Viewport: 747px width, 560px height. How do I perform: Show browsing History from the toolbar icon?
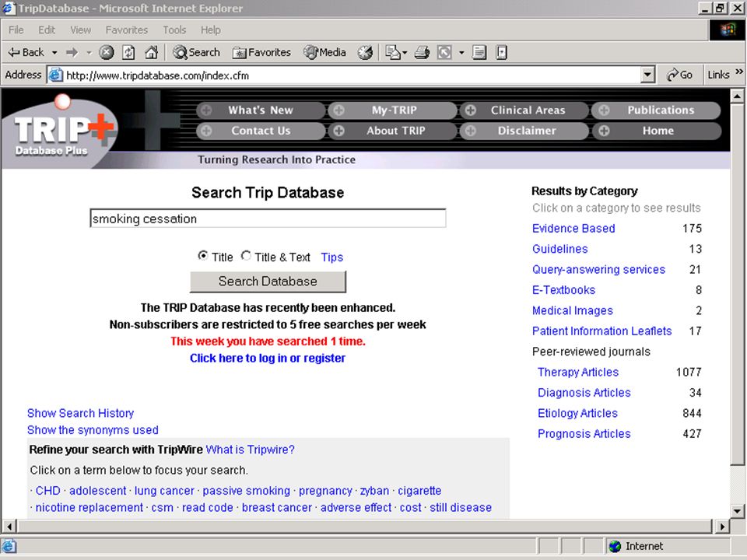pyautogui.click(x=366, y=52)
